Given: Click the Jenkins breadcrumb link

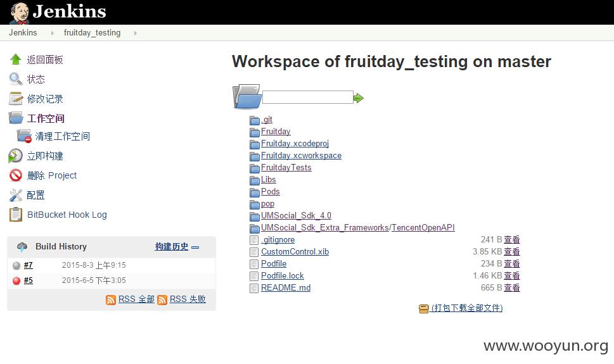Looking at the screenshot, I should [23, 32].
